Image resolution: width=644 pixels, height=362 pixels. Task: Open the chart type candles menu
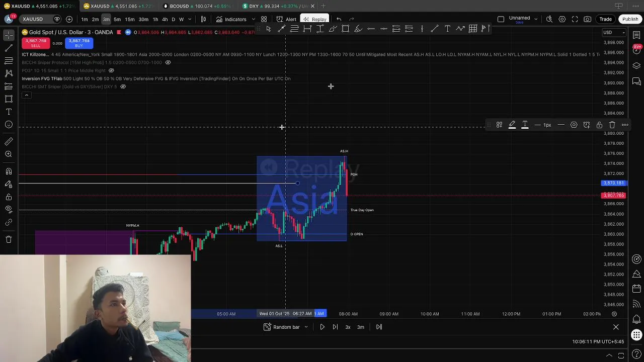pyautogui.click(x=203, y=19)
